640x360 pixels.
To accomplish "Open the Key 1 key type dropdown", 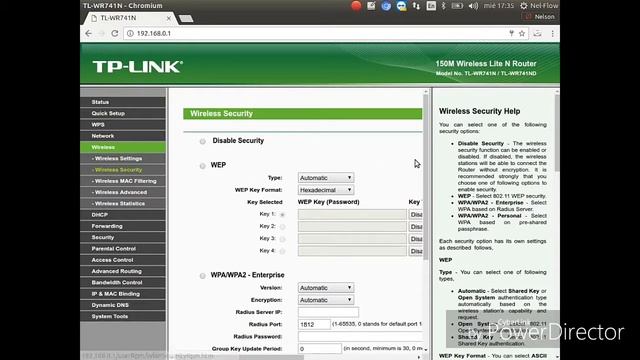I will coord(416,214).
